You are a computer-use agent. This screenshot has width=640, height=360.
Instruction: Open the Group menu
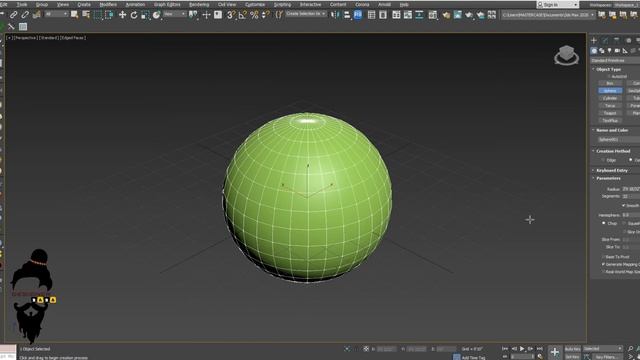click(x=42, y=4)
